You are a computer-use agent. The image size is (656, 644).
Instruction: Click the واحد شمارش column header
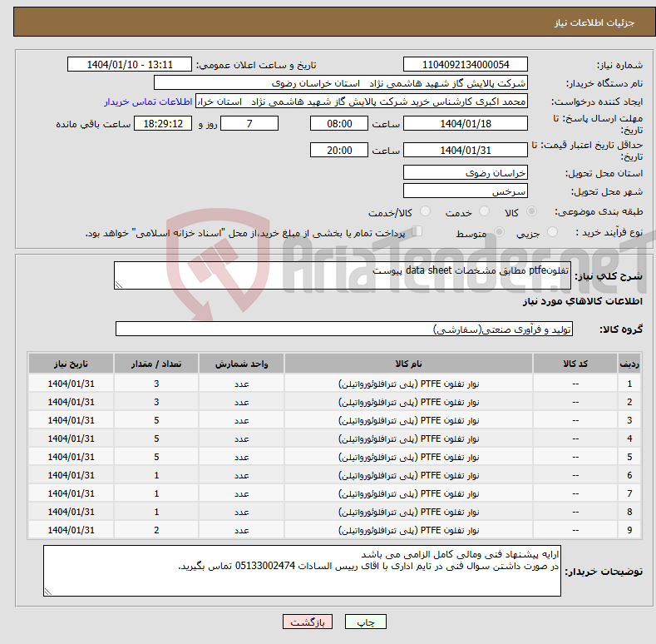241,364
